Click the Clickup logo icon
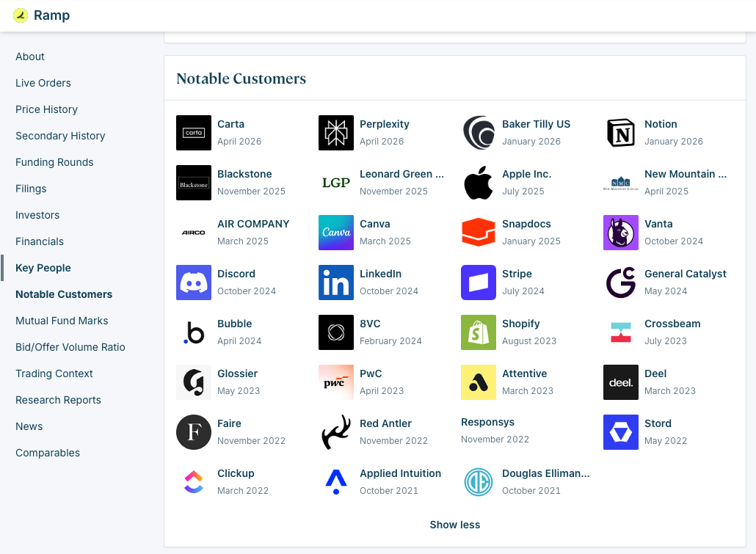The image size is (756, 554). pyautogui.click(x=194, y=482)
